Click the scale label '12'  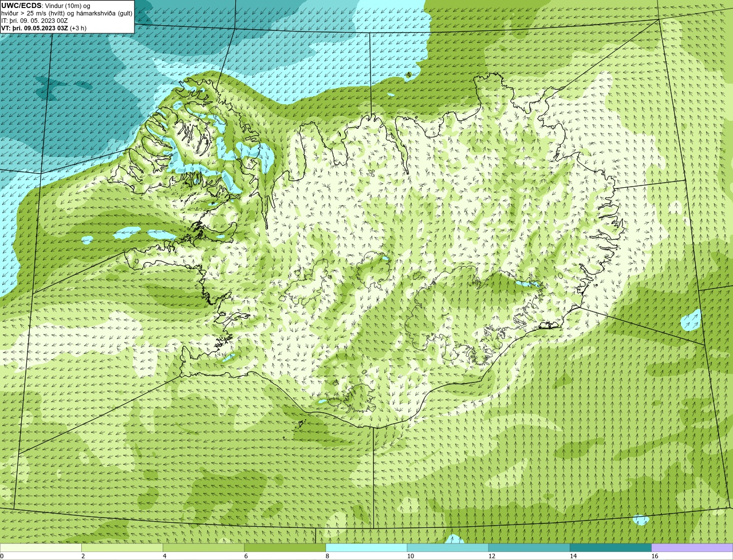tap(491, 556)
